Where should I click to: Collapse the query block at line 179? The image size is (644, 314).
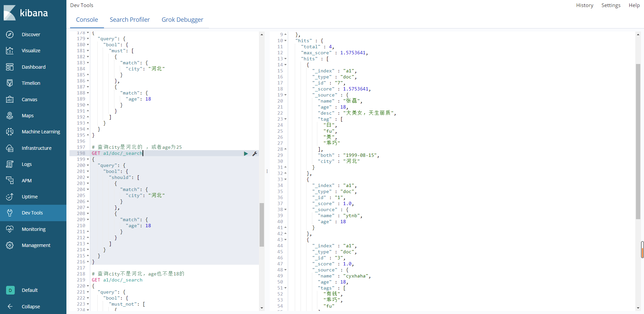click(x=87, y=39)
